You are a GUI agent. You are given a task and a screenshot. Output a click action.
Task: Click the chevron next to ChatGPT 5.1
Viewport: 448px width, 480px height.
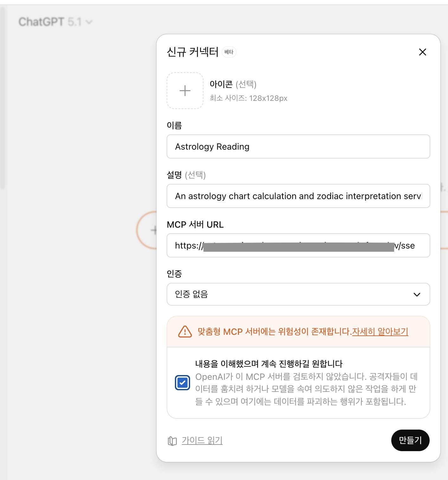click(89, 22)
